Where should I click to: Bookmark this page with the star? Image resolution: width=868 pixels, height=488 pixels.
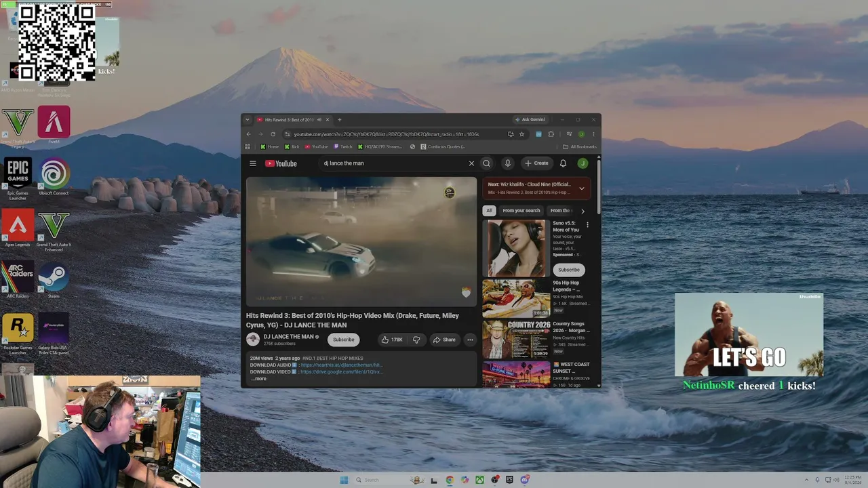521,134
